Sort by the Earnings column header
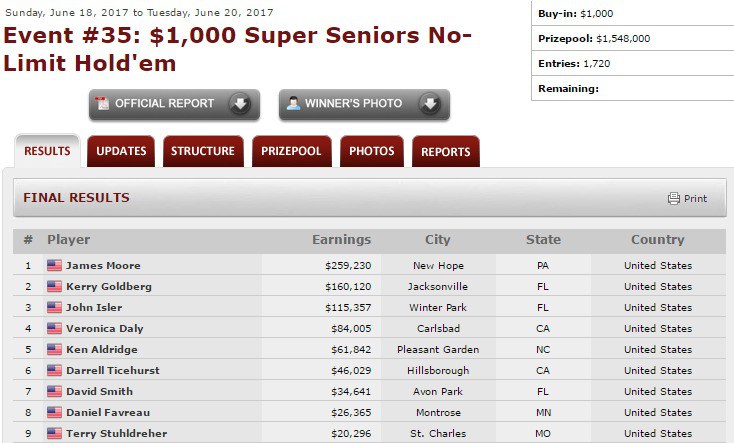Image resolution: width=734 pixels, height=443 pixels. (x=341, y=240)
